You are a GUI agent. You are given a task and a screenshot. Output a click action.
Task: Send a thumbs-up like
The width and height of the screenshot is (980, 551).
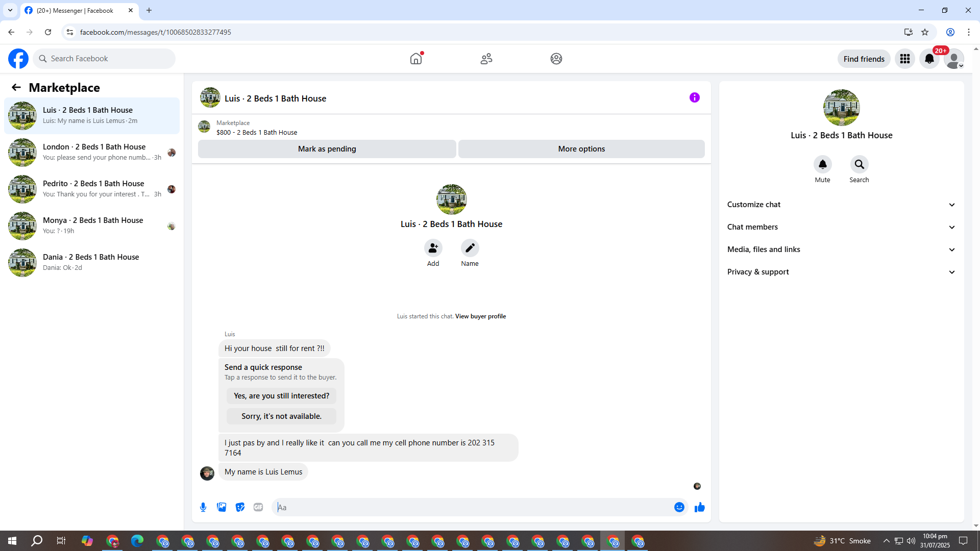[699, 507]
